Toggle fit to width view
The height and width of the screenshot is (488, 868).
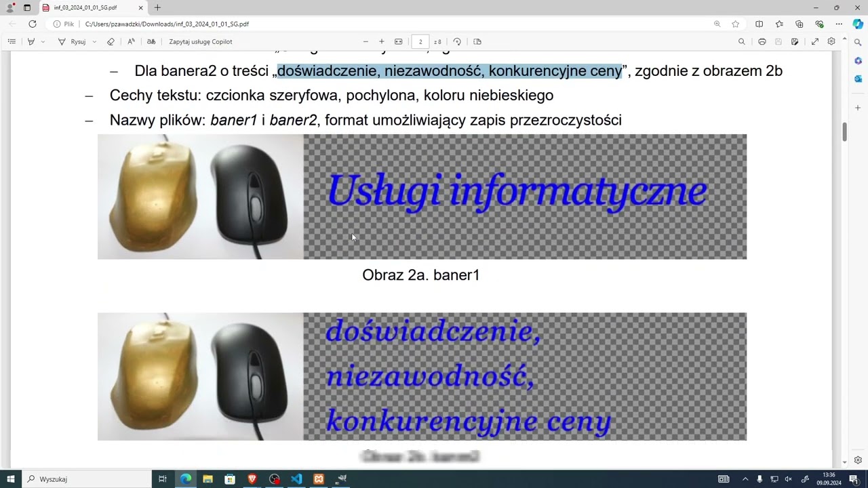(x=399, y=41)
